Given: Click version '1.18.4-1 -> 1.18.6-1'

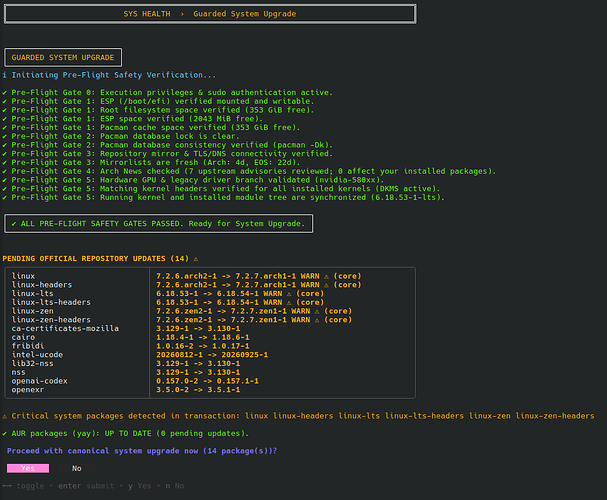Looking at the screenshot, I should tap(203, 337).
